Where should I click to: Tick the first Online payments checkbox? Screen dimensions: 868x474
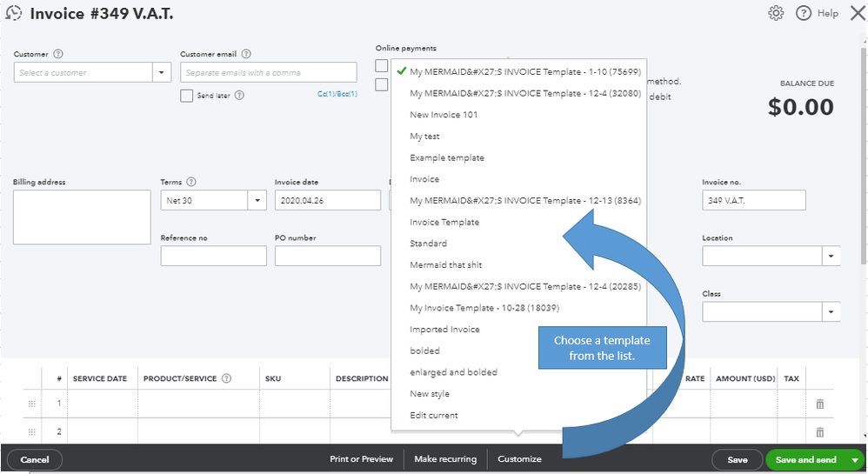(382, 66)
